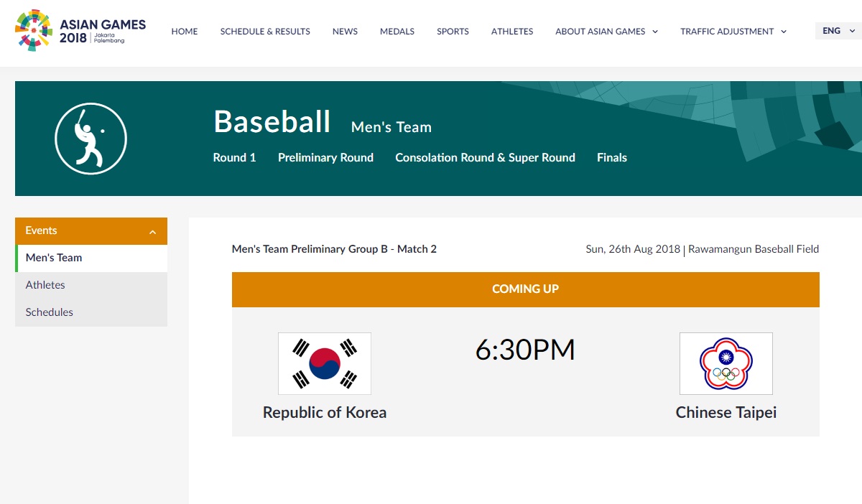Viewport: 862px width, 504px height.
Task: Select the Preliminary Round tab
Action: click(x=325, y=158)
